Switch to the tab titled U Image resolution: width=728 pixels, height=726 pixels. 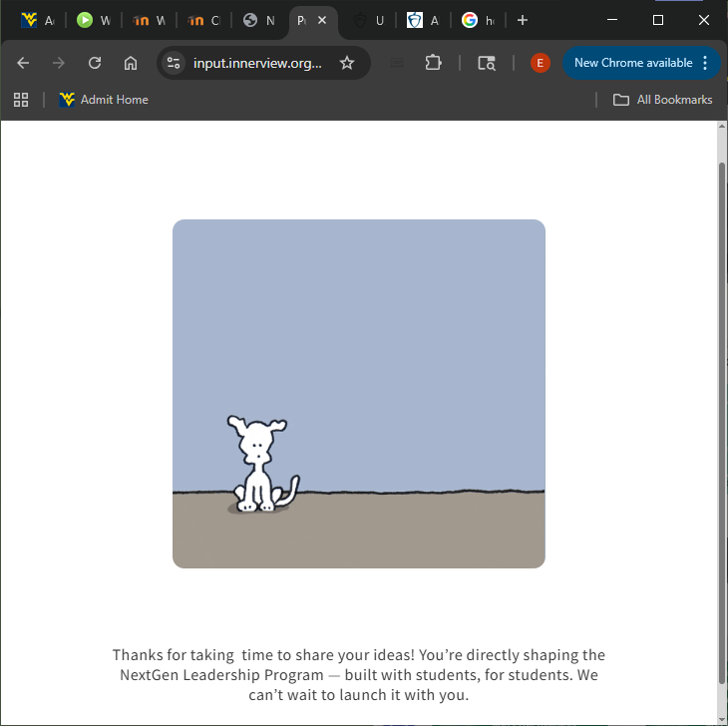pos(369,20)
